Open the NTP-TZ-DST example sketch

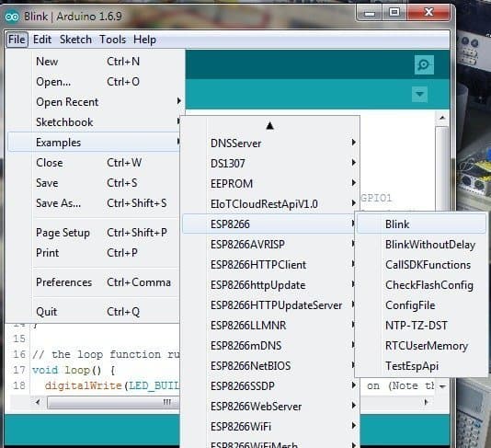click(421, 326)
